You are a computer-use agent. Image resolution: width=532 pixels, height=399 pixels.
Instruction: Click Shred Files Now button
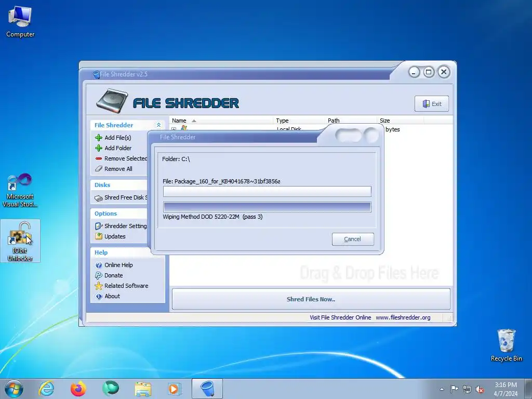[x=311, y=299]
